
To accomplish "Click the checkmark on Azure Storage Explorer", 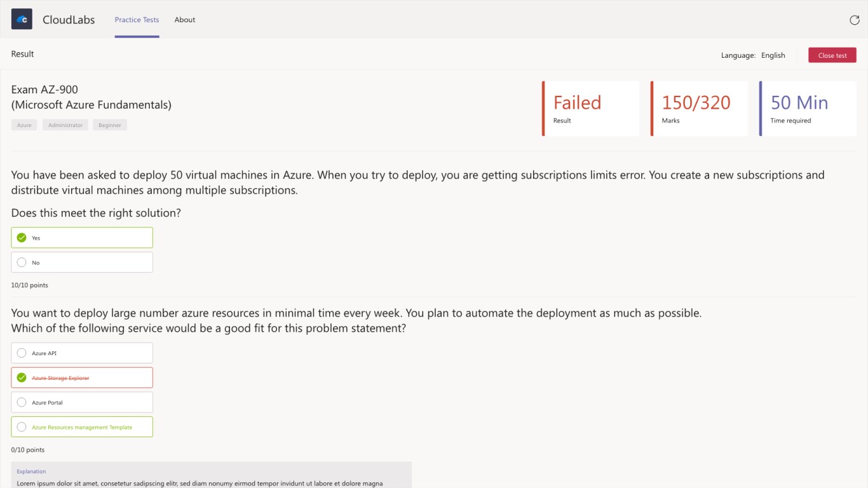I will point(22,377).
